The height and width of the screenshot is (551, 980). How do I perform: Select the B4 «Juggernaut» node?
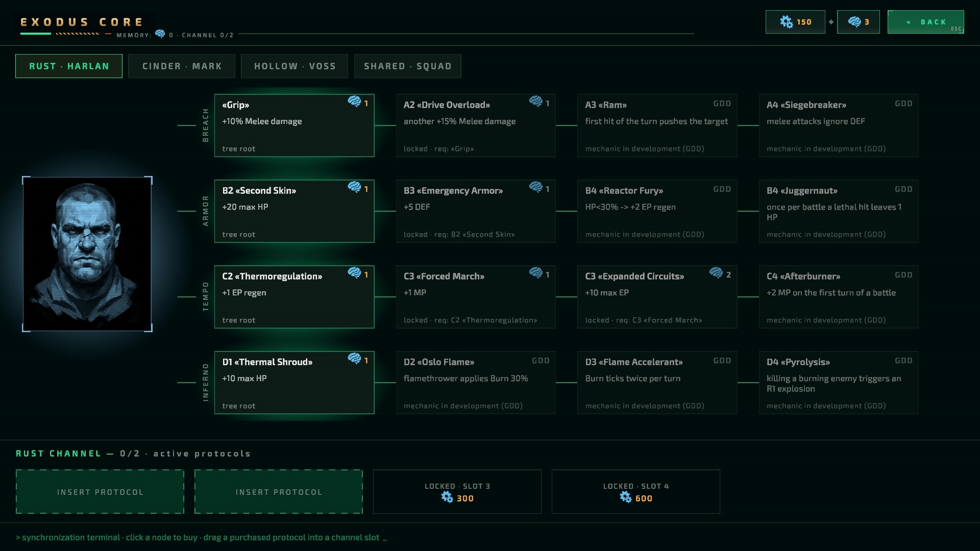click(839, 211)
